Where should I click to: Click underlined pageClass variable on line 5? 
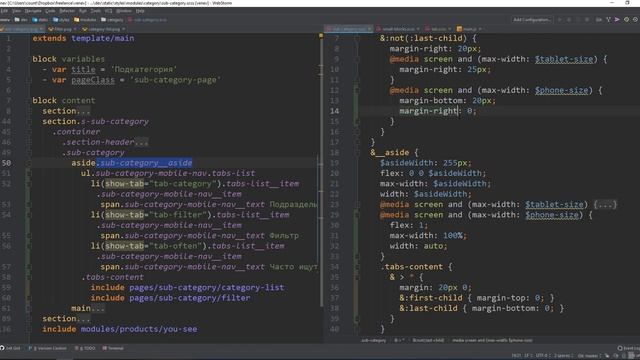(93, 80)
